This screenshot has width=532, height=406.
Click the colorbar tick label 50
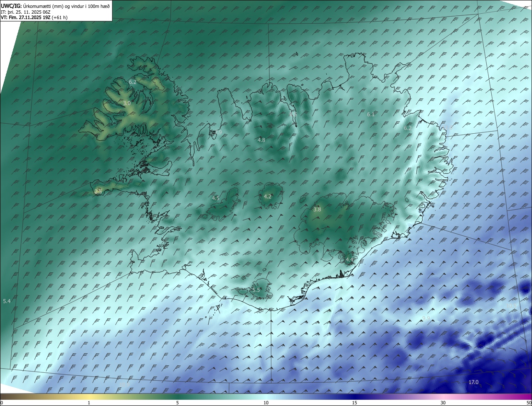(x=529, y=403)
